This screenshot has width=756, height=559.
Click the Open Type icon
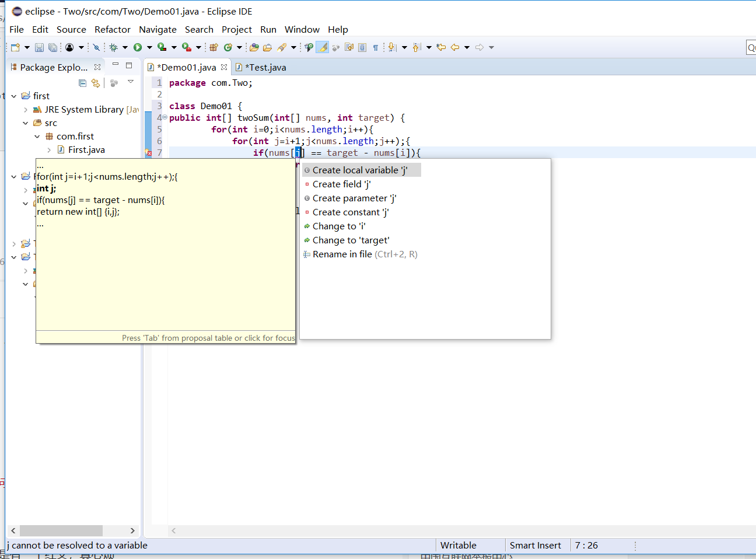click(254, 47)
